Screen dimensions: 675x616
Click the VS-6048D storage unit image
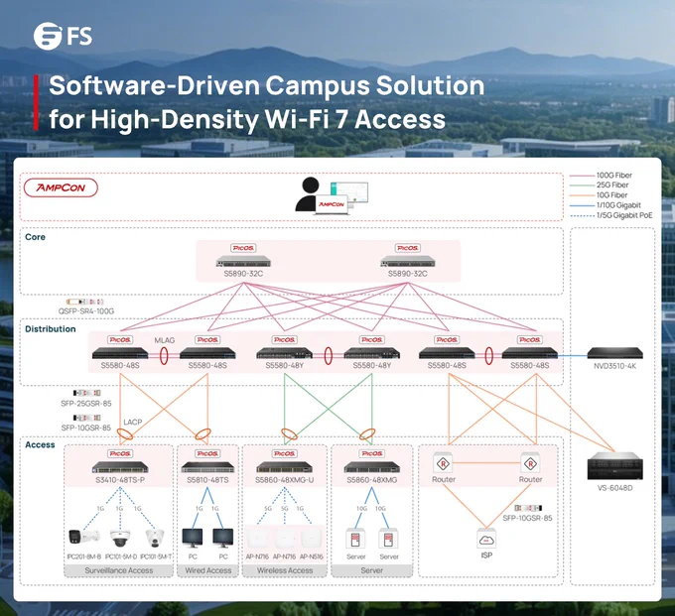pyautogui.click(x=615, y=466)
